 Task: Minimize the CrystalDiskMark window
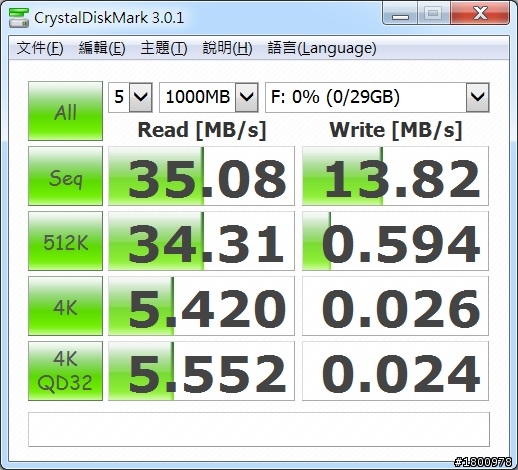pyautogui.click(x=400, y=13)
